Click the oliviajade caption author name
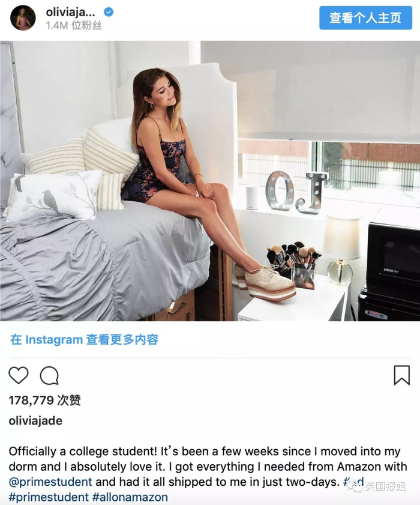Image resolution: width=420 pixels, height=505 pixels. (35, 420)
